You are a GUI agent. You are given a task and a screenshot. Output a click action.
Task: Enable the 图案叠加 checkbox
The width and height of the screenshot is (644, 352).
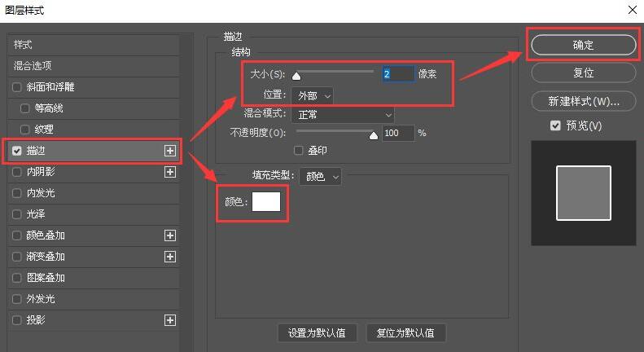[x=17, y=278]
